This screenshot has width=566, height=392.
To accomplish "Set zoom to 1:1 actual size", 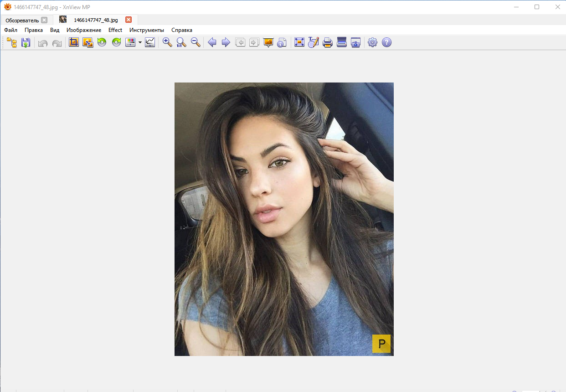I will [x=181, y=43].
